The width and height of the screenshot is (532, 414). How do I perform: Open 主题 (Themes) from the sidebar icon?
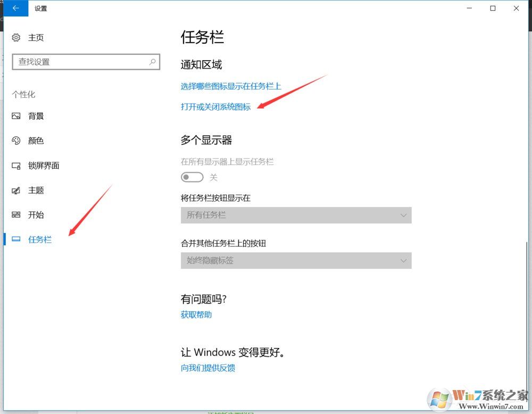16,190
